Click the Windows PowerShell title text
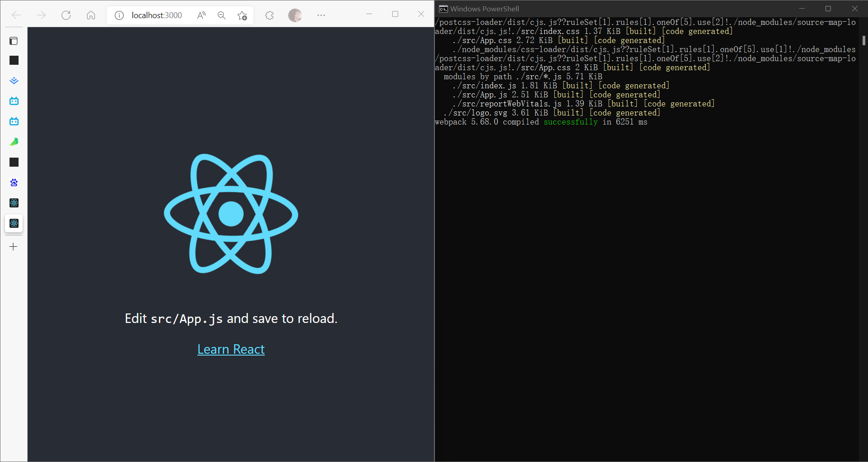868x462 pixels. pos(485,9)
